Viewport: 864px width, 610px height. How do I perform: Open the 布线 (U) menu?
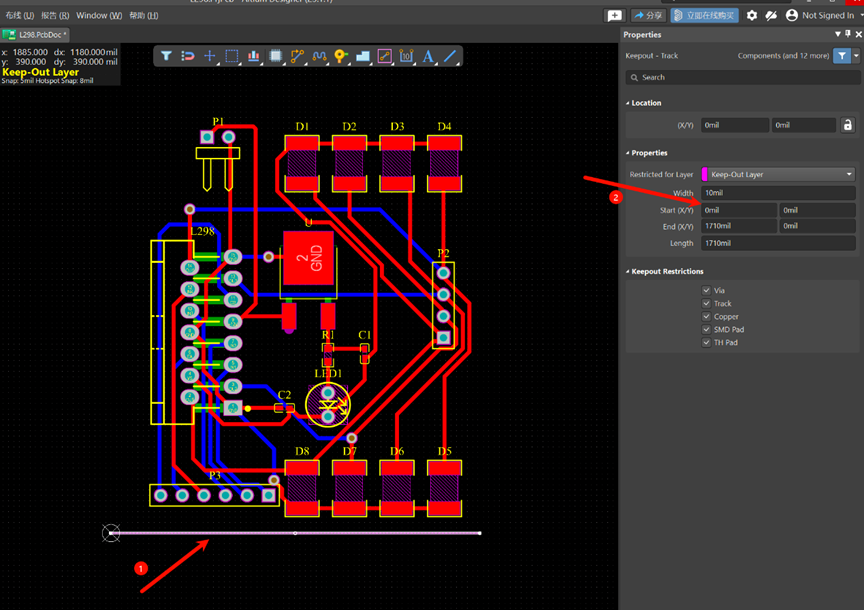[20, 15]
